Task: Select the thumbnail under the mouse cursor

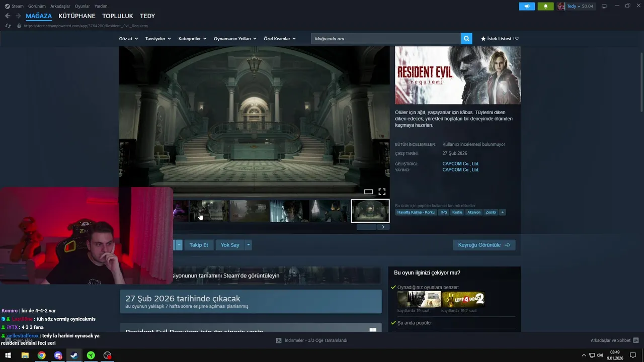Action: tap(209, 211)
